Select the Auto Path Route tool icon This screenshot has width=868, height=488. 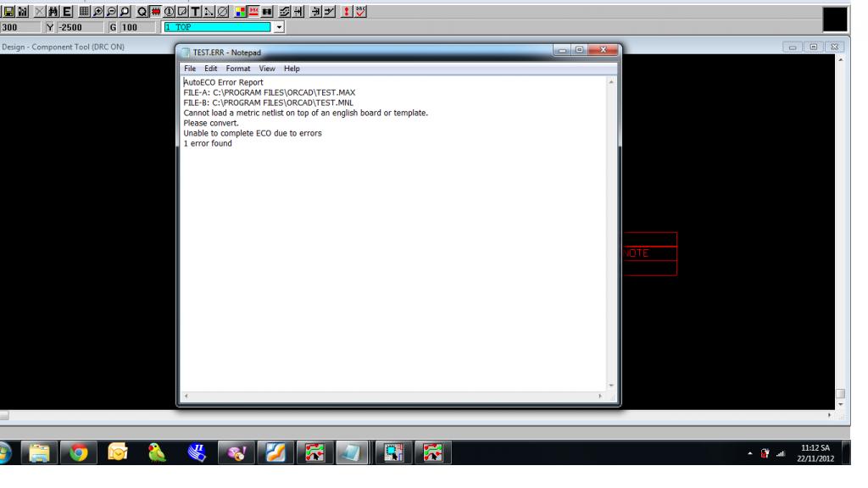tap(285, 12)
